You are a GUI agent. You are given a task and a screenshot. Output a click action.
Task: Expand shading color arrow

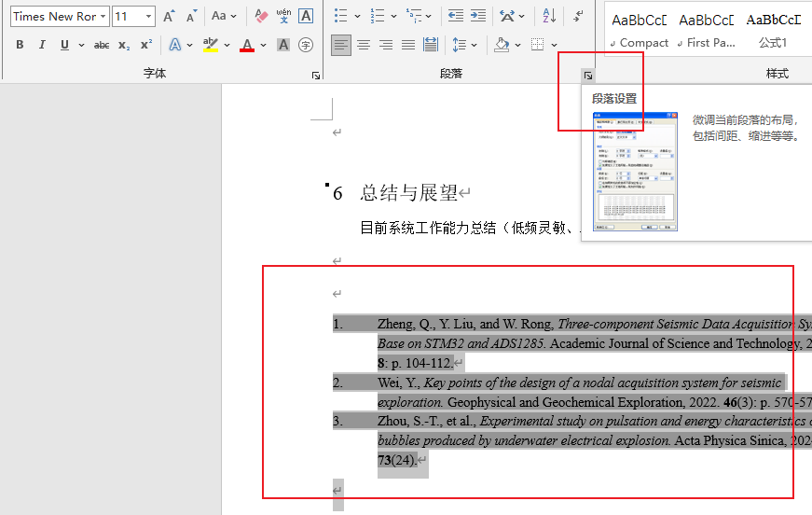[517, 45]
